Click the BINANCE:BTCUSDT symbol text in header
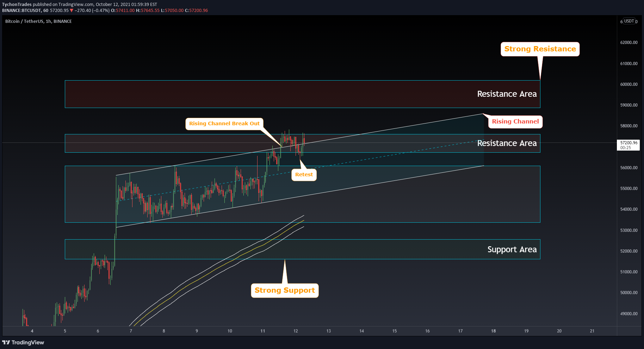 click(22, 11)
